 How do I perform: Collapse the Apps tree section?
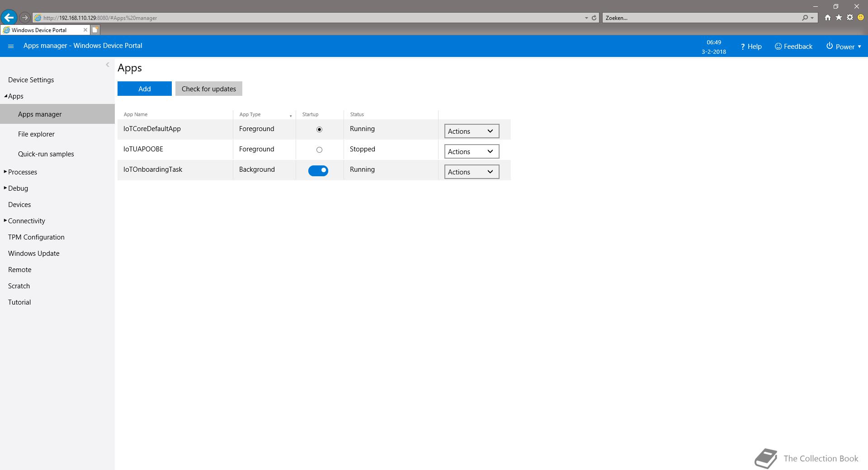click(6, 96)
